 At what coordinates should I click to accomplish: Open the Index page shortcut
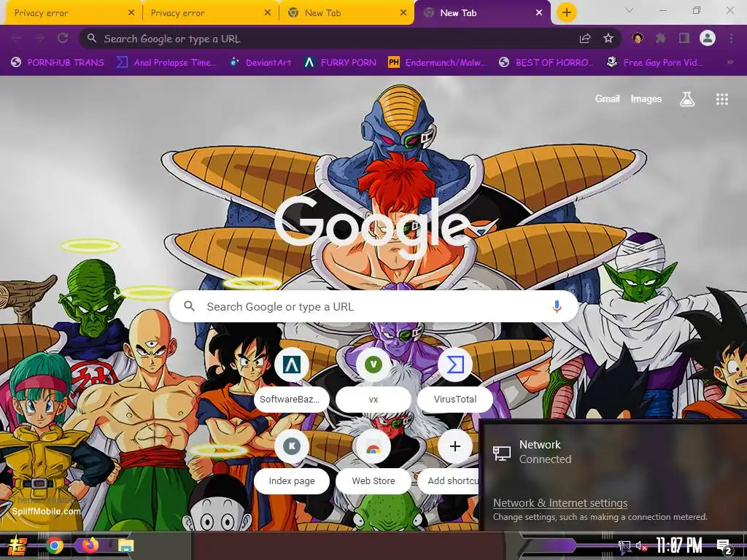pos(292,462)
